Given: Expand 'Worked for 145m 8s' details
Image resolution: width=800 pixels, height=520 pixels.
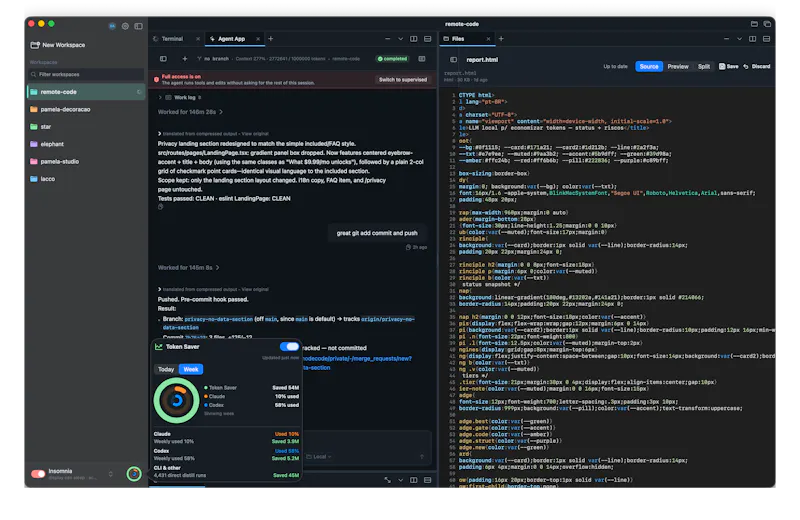Looking at the screenshot, I should pos(189,267).
